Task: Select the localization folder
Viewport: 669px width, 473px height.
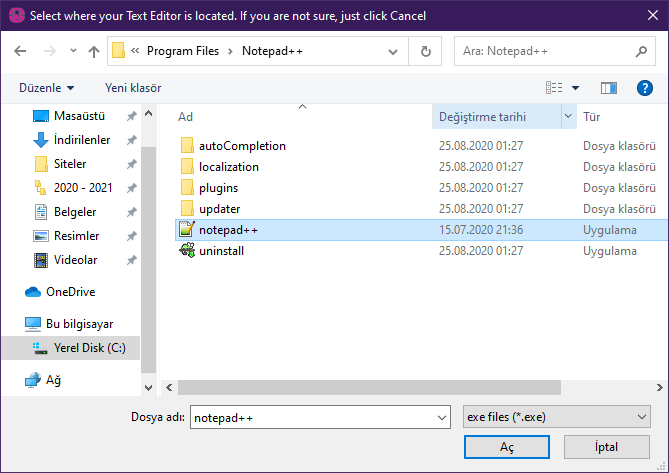Action: tap(229, 167)
